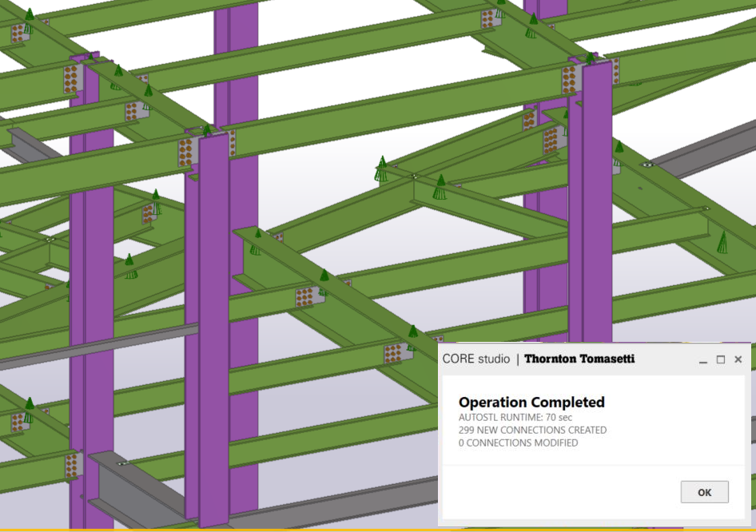Click OK in the Operation Completed dialog
Viewport: 756px width, 532px height.
(704, 492)
